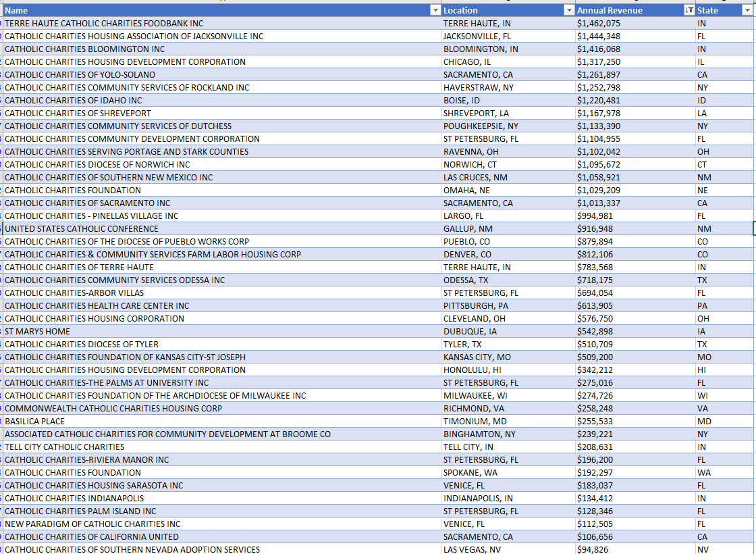Click the TIMONIUM, MD location cell
Image resolution: width=756 pixels, height=554 pixels.
[x=508, y=422]
